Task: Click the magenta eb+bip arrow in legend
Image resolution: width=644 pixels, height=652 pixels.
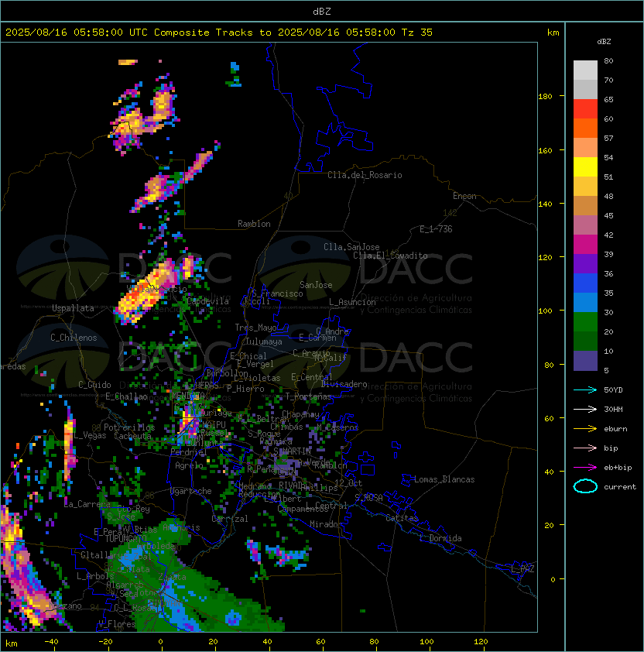Action: click(x=585, y=468)
